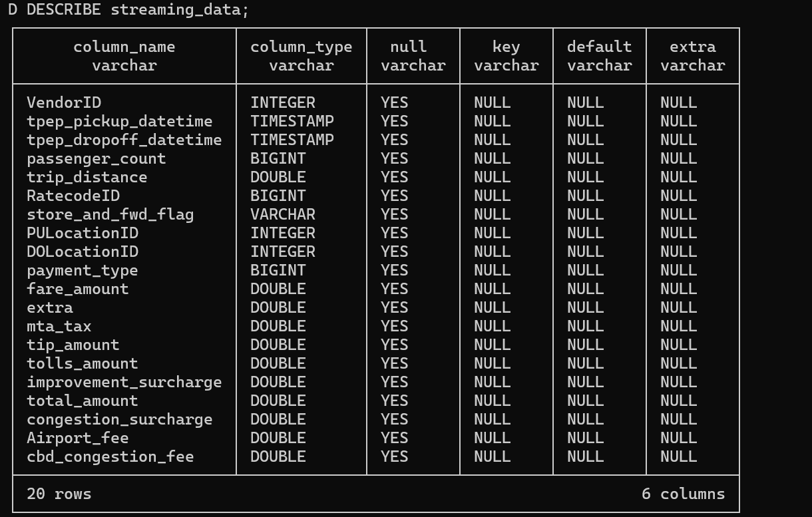This screenshot has width=812, height=517.
Task: Select passenger_count in the table
Action: 96,158
